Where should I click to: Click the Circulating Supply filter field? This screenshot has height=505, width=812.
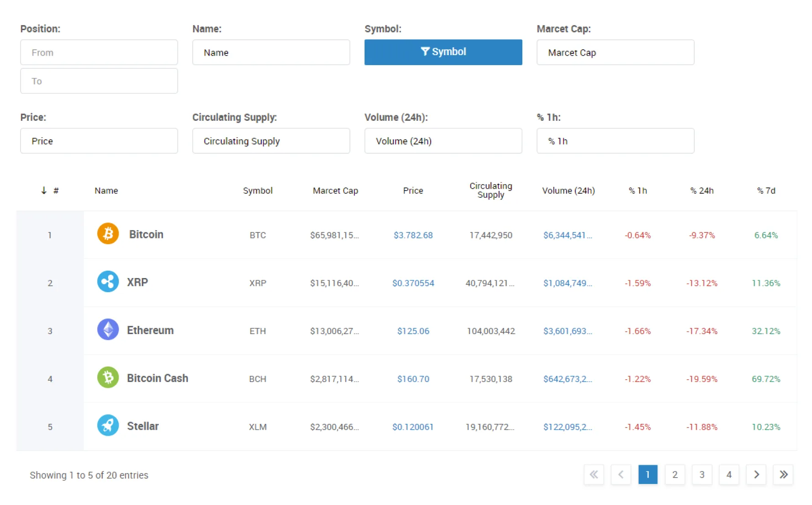(x=271, y=141)
